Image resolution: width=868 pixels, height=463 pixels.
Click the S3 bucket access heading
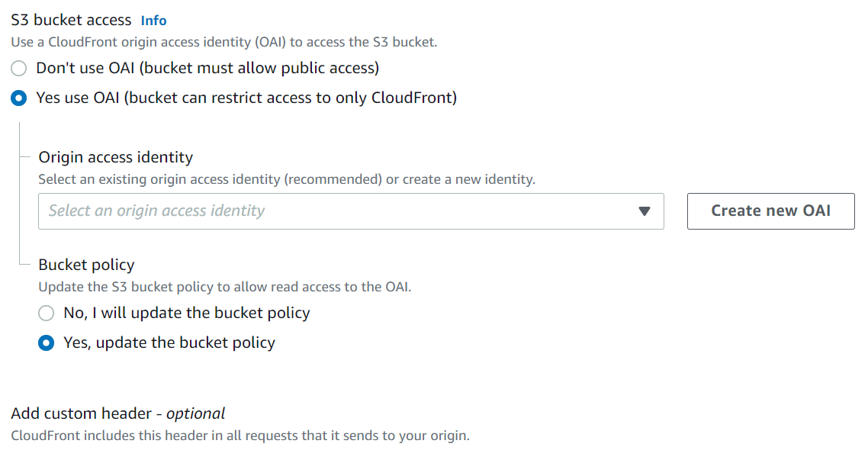(71, 20)
